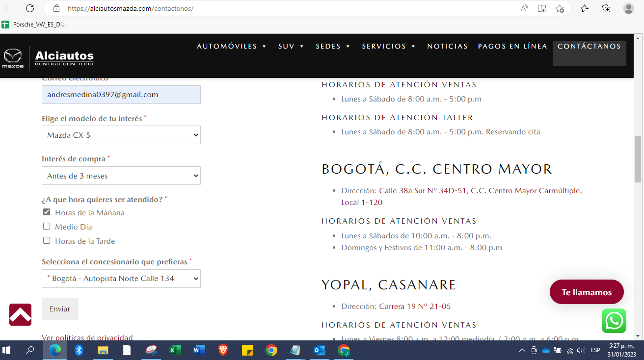This screenshot has width=644, height=360.
Task: Open Snipping Tool in taskbar
Action: coord(151,350)
